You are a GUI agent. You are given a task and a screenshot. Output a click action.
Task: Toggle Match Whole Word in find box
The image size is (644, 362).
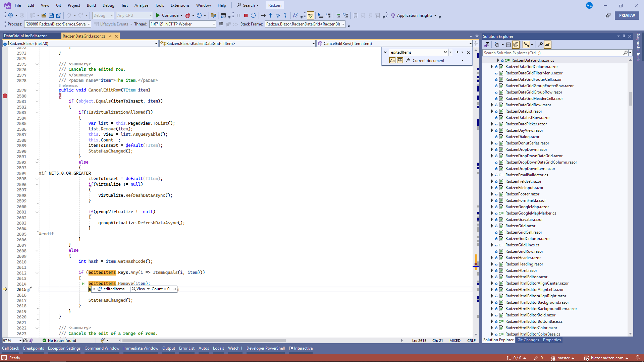[400, 61]
